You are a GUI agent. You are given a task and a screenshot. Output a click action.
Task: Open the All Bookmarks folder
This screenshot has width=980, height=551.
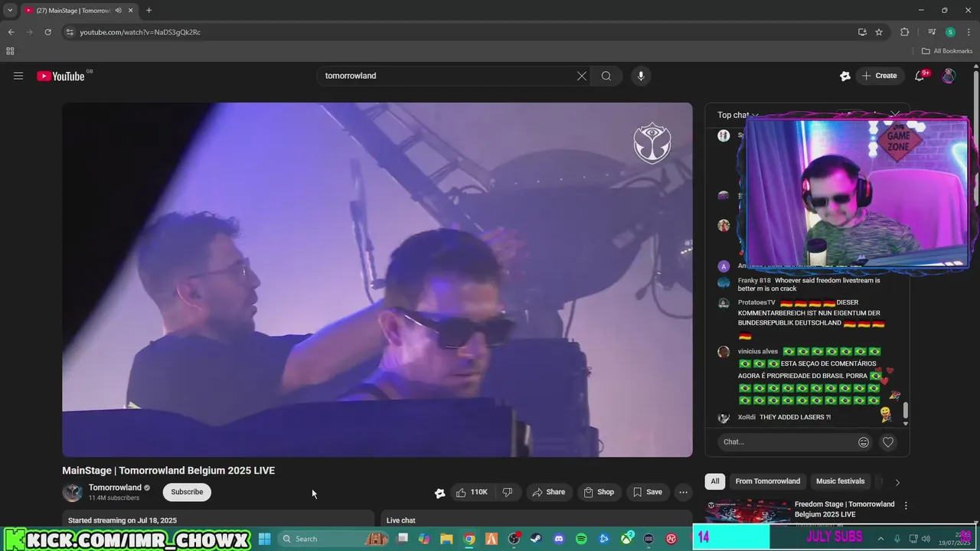tap(947, 51)
